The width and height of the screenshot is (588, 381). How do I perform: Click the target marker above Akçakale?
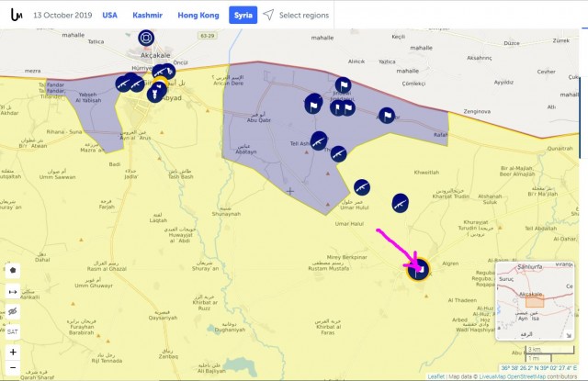145,38
